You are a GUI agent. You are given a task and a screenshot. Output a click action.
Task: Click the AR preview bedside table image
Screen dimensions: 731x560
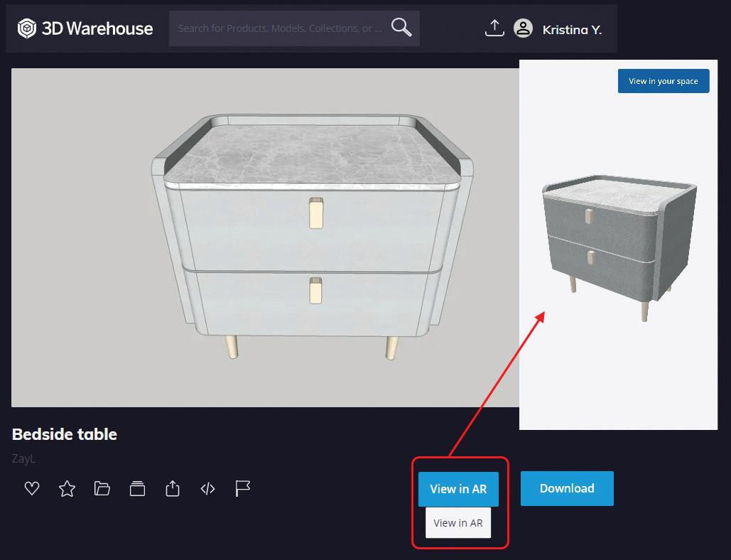[619, 247]
